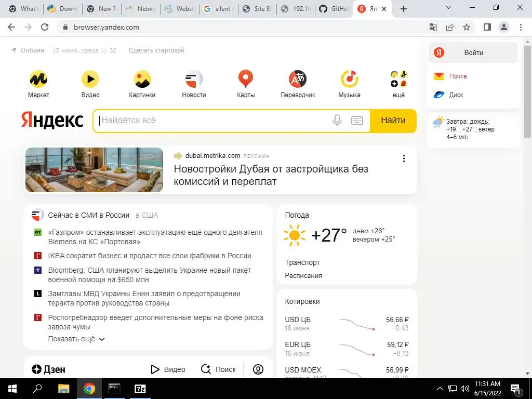The image size is (532, 399).
Task: Click the Дзен logo
Action: 48,369
